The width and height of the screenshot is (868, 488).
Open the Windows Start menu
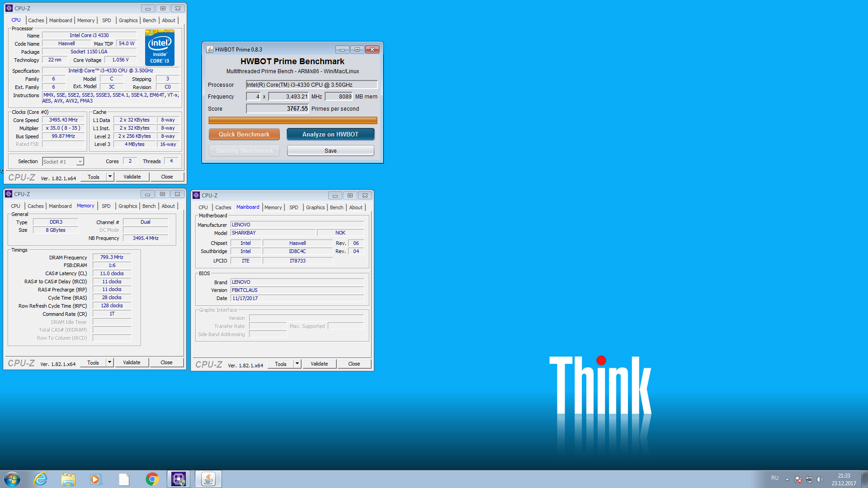point(12,479)
